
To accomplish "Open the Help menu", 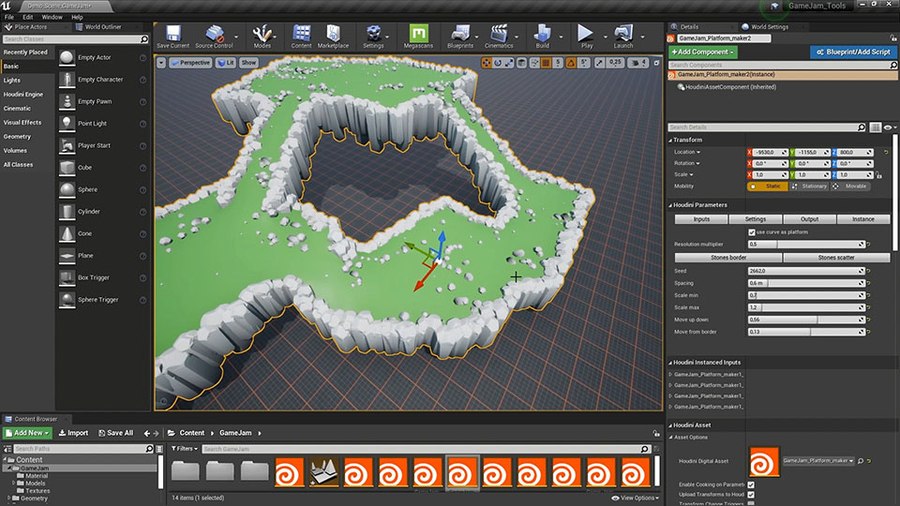I will pos(77,17).
